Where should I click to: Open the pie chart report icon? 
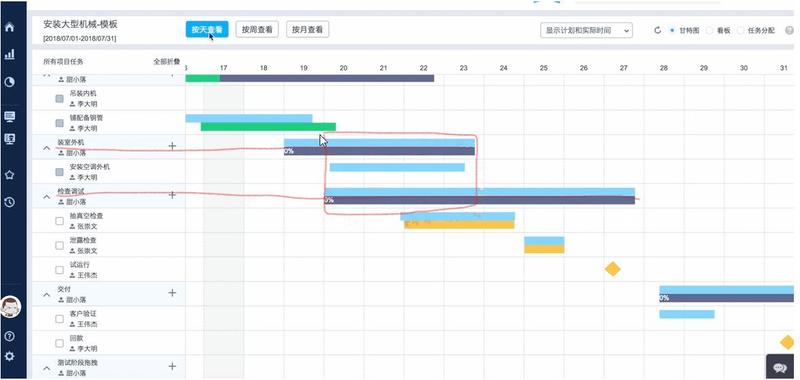pos(9,82)
